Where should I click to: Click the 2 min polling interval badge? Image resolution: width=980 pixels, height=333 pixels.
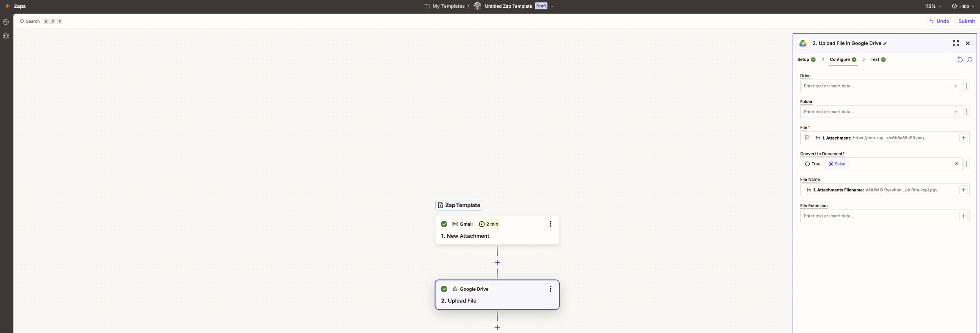click(488, 224)
